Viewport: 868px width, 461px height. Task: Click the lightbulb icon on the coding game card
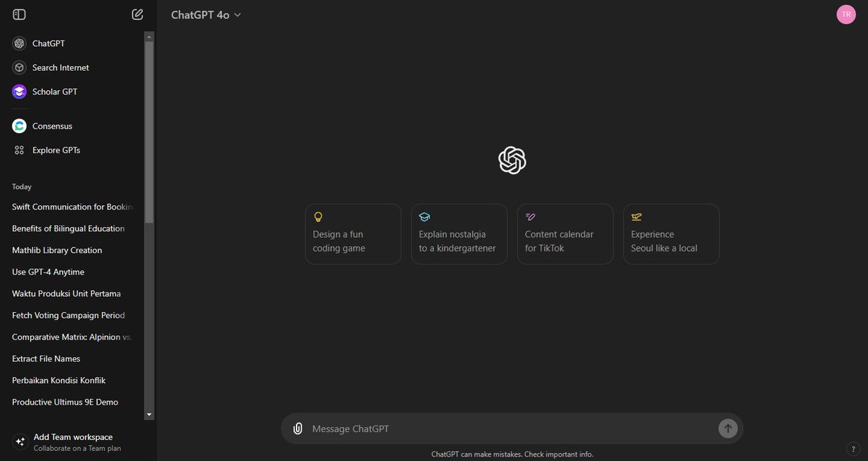pyautogui.click(x=318, y=217)
